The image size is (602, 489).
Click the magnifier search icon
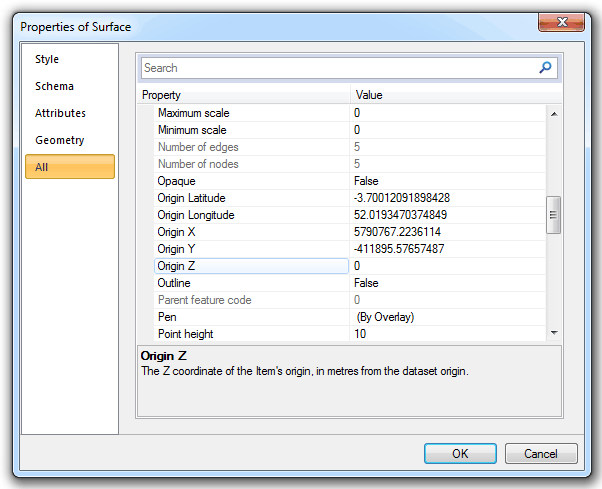pyautogui.click(x=545, y=68)
